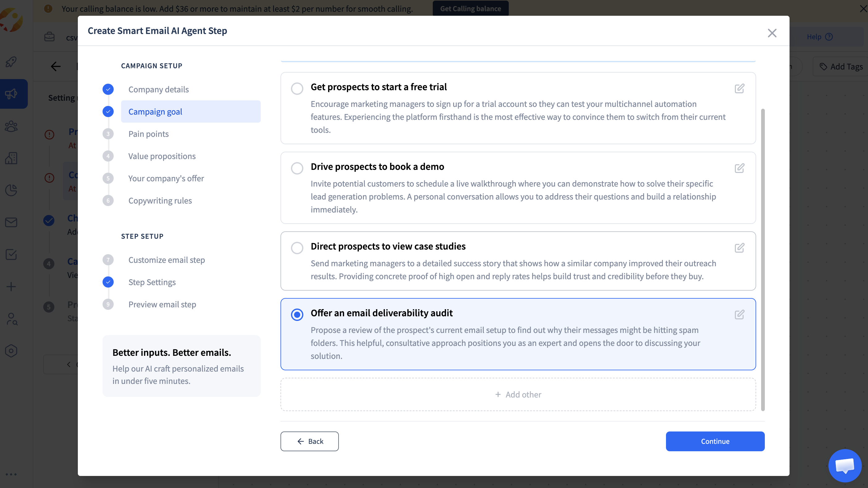868x488 pixels.
Task: Go to the Pain points step
Action: coord(148,134)
